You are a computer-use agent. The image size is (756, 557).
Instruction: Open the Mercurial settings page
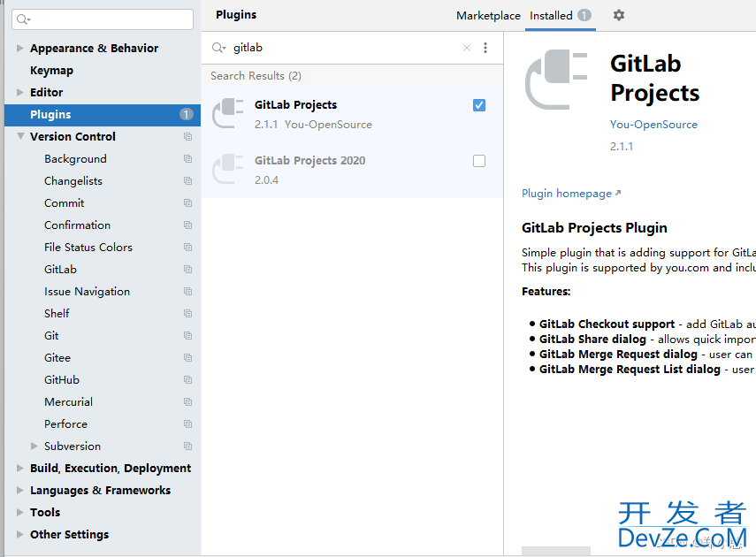(68, 402)
